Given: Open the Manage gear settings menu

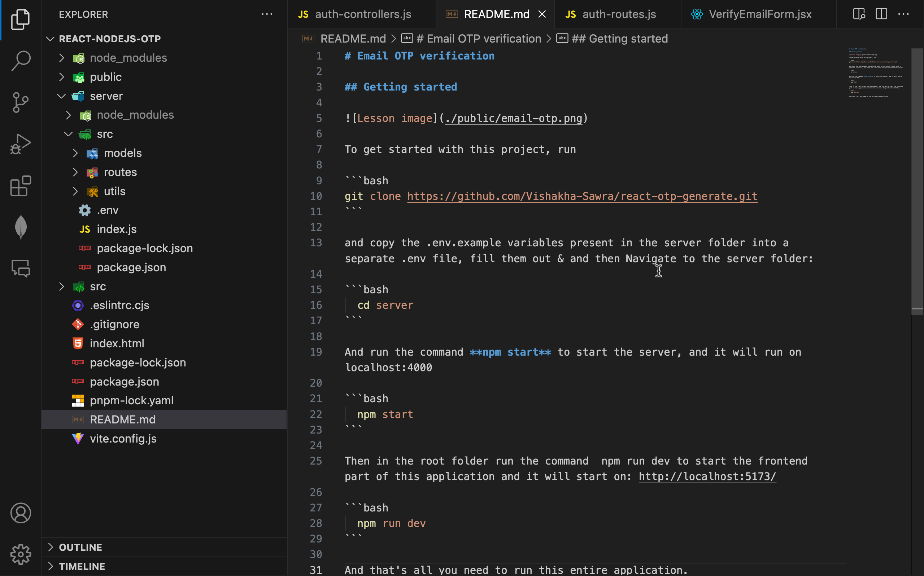Looking at the screenshot, I should [x=21, y=554].
